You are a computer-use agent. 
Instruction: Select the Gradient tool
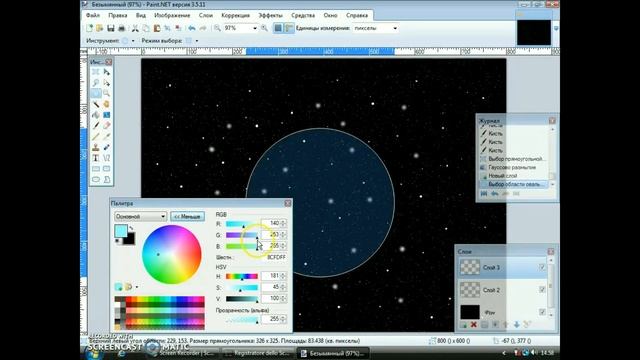[106, 115]
